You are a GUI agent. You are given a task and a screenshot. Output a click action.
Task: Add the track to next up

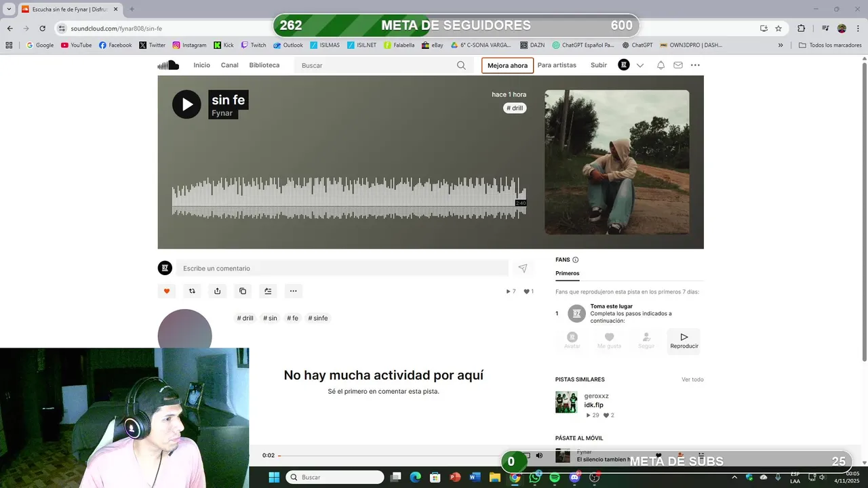point(268,291)
